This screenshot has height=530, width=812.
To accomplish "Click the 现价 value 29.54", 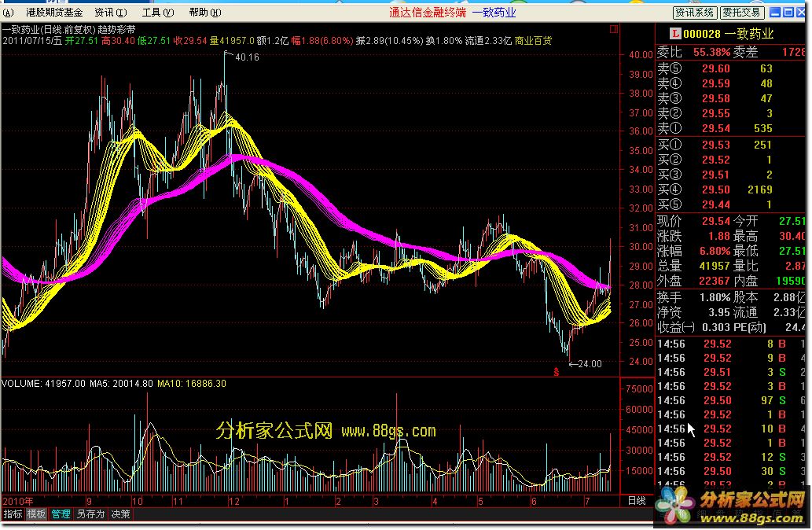I will click(x=715, y=221).
